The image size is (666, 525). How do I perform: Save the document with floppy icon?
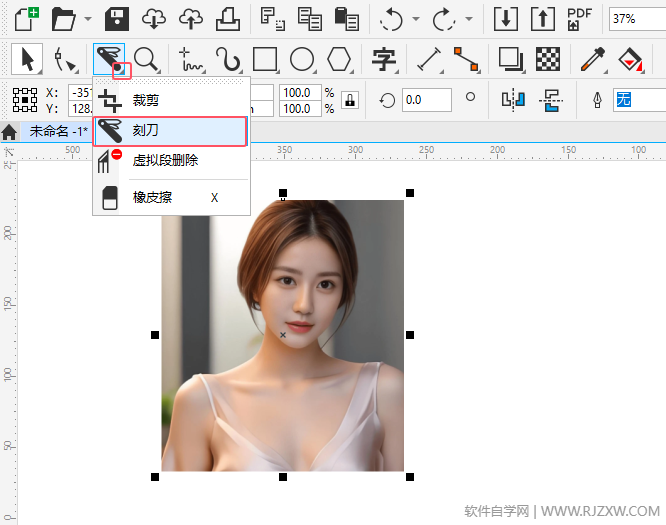tap(117, 19)
